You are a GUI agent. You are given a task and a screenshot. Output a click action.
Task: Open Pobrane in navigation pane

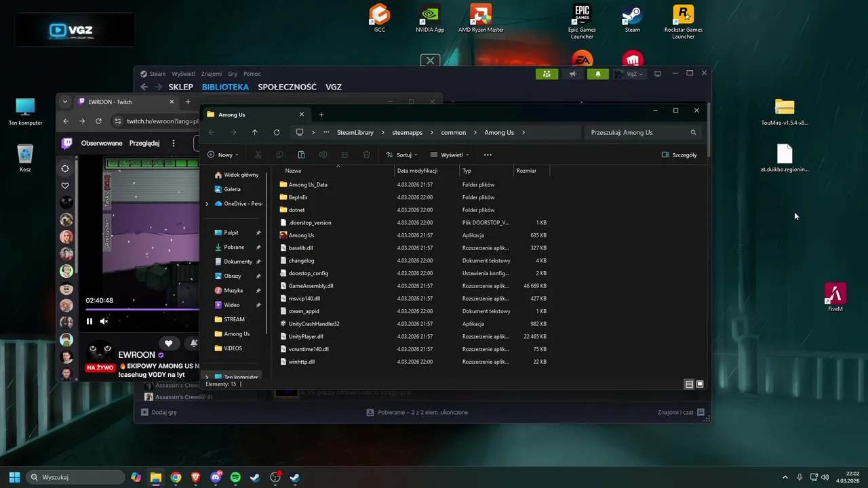[x=234, y=247]
